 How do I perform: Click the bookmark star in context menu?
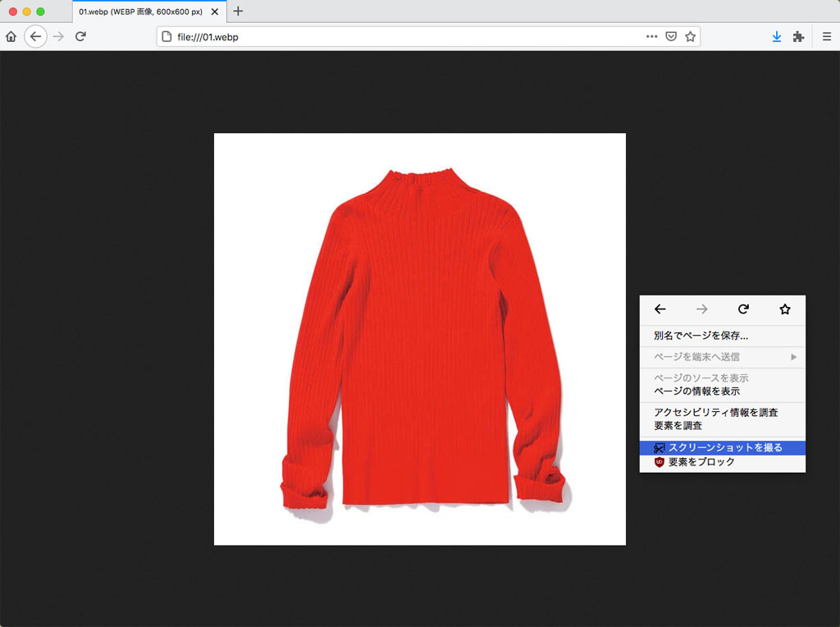[x=784, y=309]
